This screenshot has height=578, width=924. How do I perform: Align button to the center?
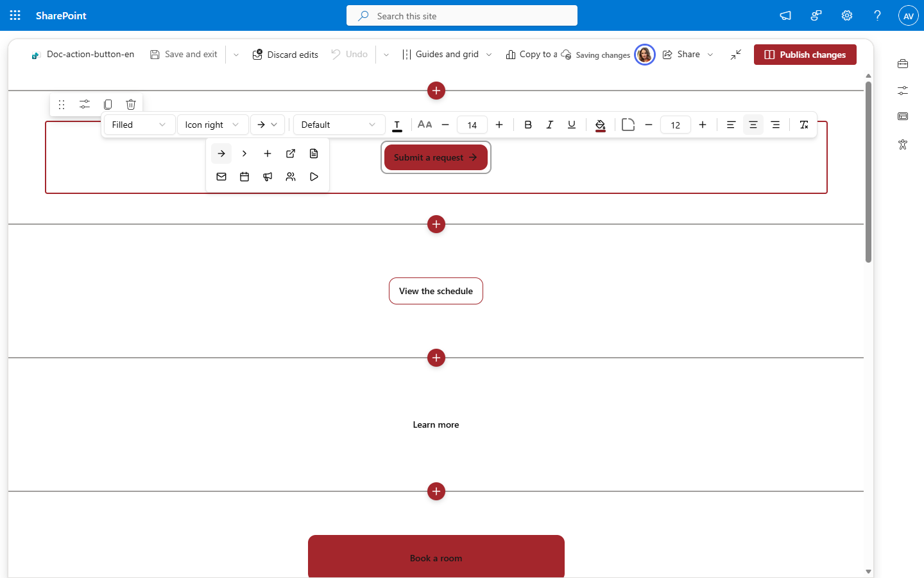pyautogui.click(x=753, y=125)
